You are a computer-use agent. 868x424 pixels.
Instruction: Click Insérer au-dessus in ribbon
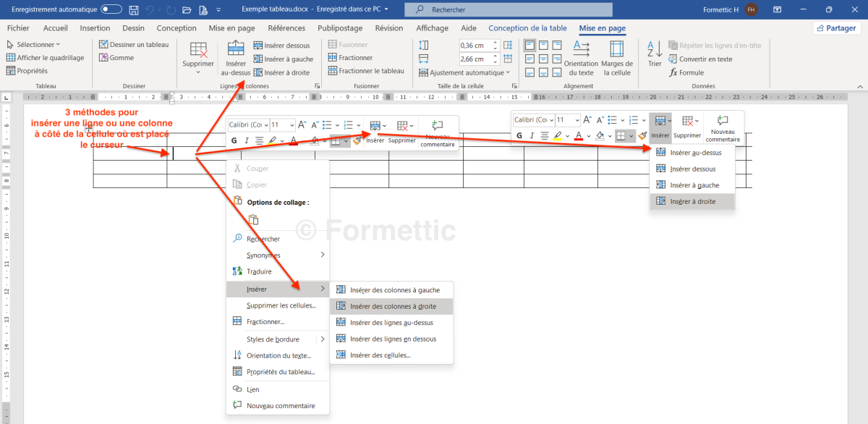point(236,58)
